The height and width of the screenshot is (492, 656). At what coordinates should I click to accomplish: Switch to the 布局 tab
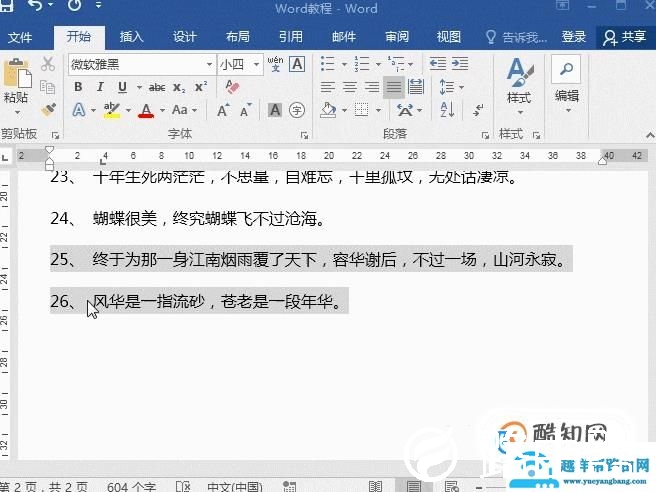click(238, 37)
